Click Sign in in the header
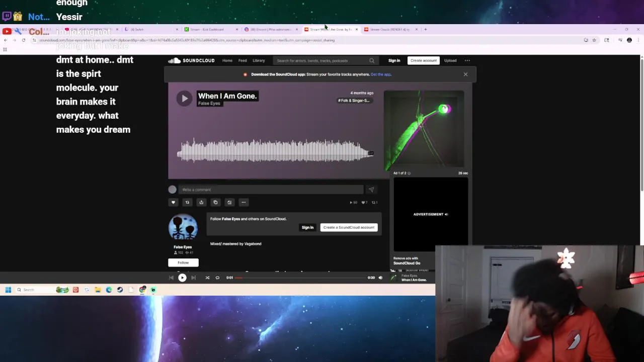 click(394, 60)
